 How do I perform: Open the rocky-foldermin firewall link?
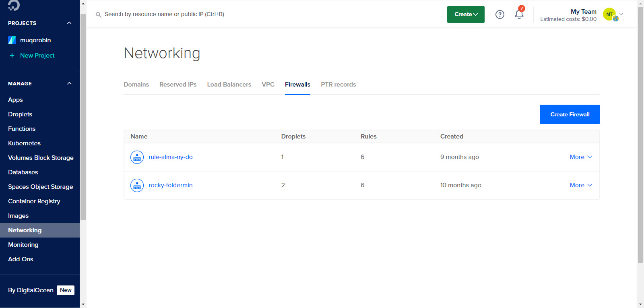click(171, 185)
